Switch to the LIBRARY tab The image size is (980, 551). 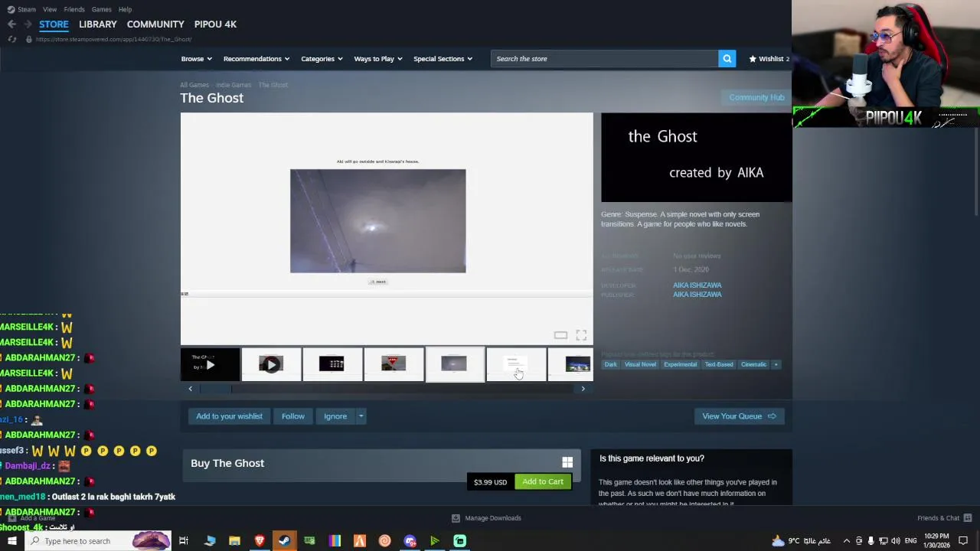[x=98, y=24]
